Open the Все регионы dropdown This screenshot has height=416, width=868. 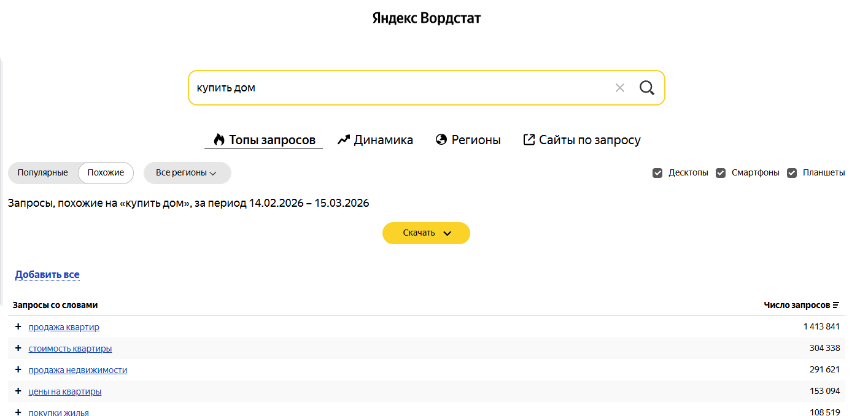[x=187, y=173]
